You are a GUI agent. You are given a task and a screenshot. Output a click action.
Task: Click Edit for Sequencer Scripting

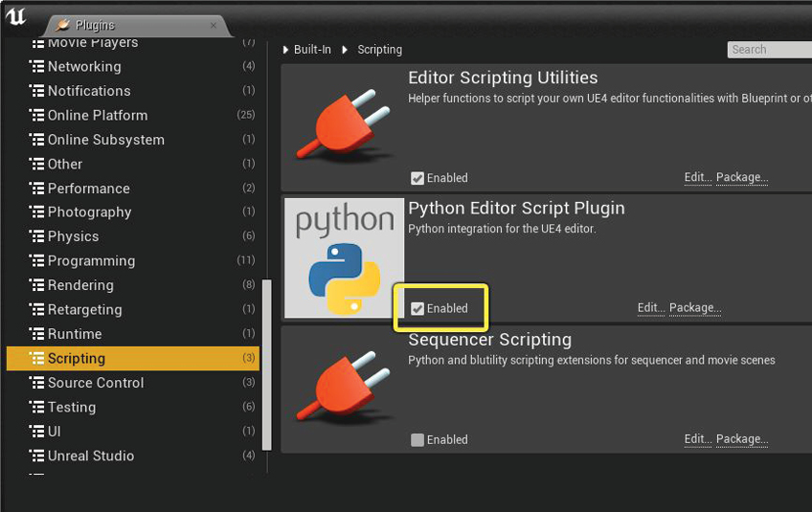pos(697,439)
